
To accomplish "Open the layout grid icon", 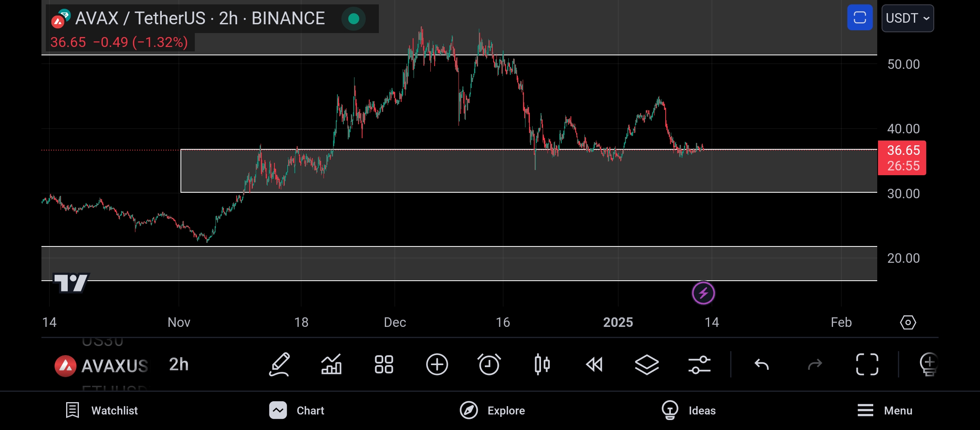I will tap(384, 364).
